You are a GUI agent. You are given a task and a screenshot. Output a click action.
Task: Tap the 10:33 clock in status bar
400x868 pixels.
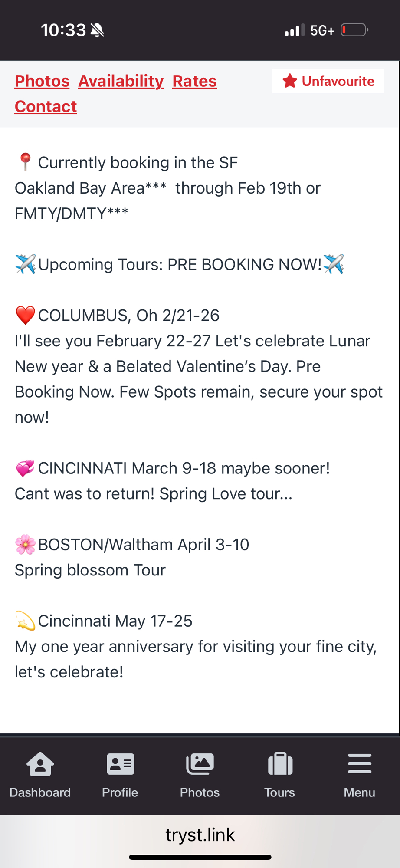(63, 30)
